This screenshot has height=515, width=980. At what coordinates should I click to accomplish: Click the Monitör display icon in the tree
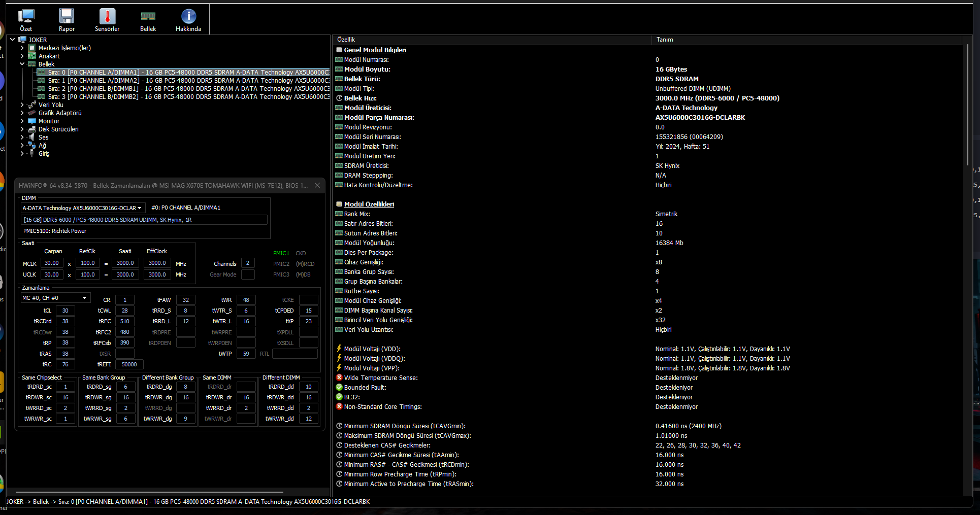tap(32, 121)
